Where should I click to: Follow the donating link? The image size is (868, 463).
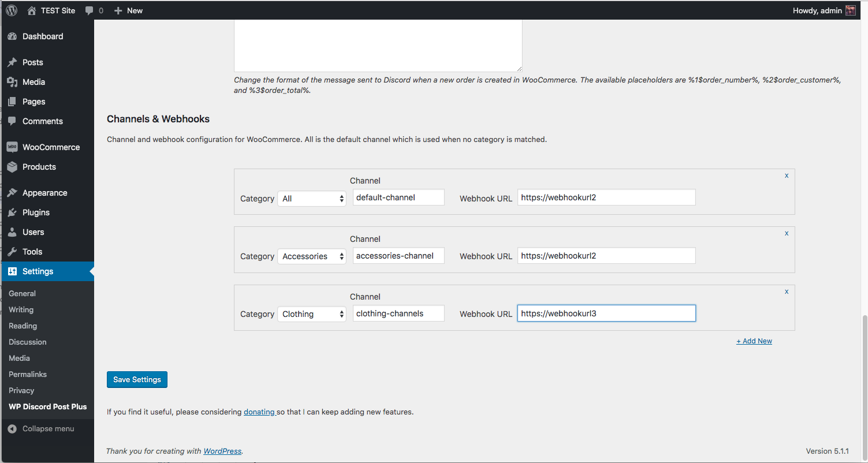click(259, 412)
